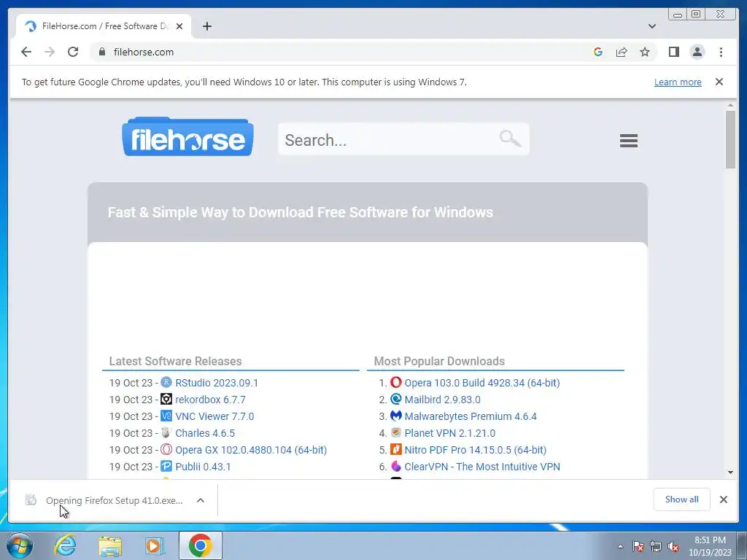Open the hamburger menu on FileHorse
The width and height of the screenshot is (747, 560).
coord(628,141)
